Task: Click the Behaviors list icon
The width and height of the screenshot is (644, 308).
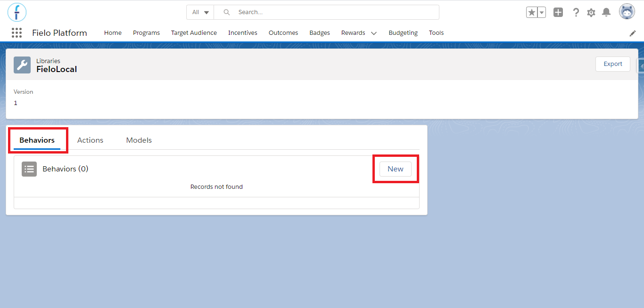Action: [29, 169]
